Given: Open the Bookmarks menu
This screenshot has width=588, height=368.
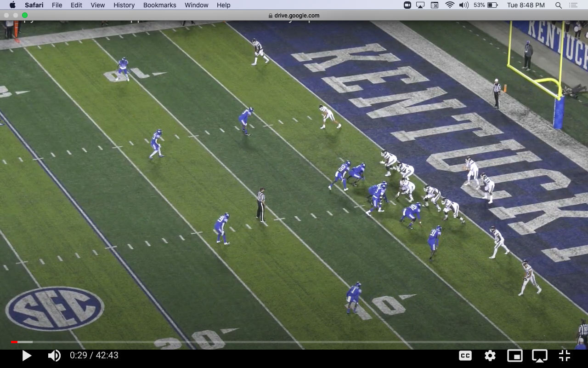Looking at the screenshot, I should click(x=159, y=5).
